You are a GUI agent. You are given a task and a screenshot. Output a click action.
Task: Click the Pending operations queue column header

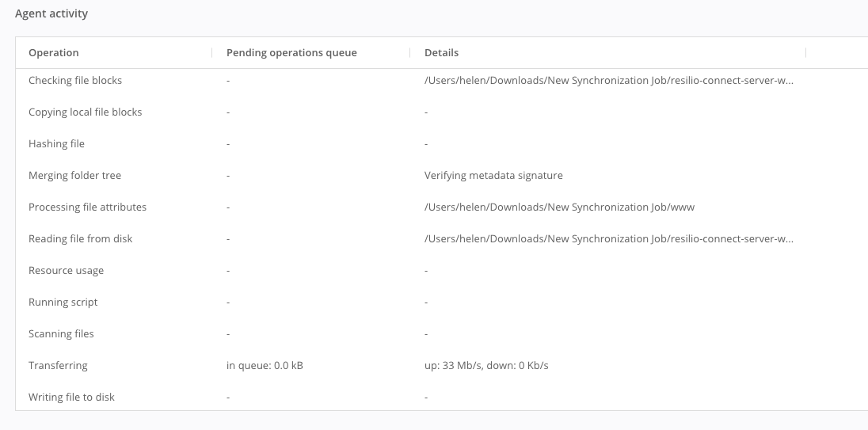(291, 53)
